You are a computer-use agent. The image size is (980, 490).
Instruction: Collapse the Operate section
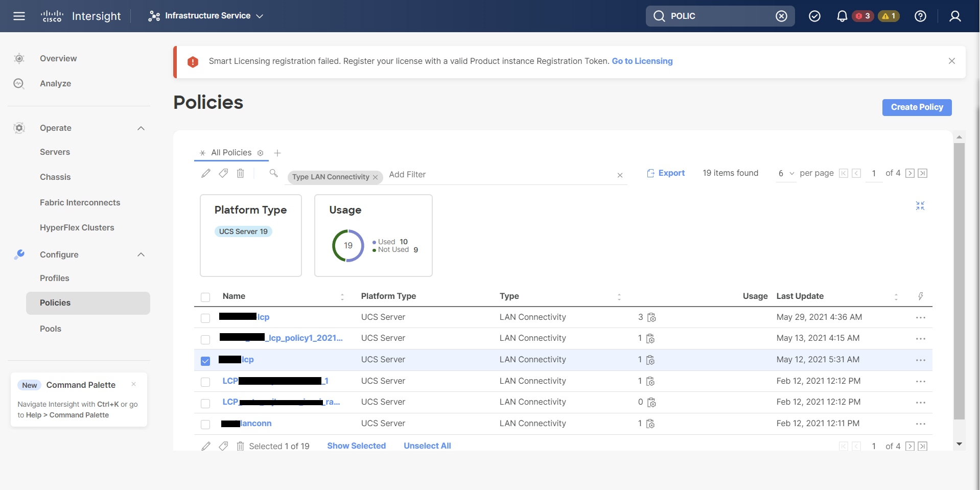pos(141,128)
